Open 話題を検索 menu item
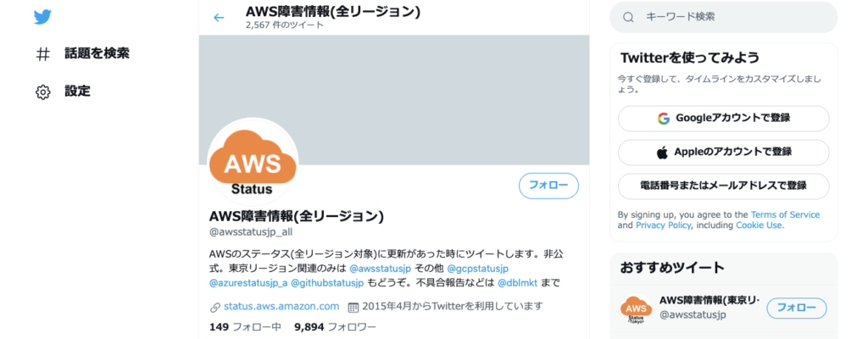 (97, 53)
